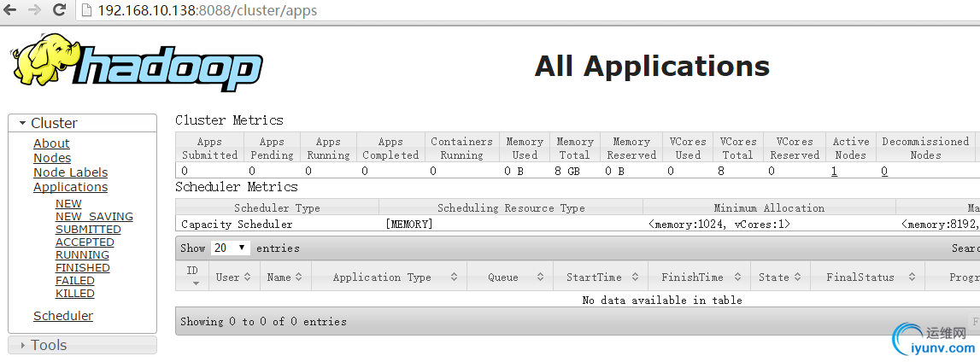Click the browser forward arrow

pyautogui.click(x=35, y=10)
